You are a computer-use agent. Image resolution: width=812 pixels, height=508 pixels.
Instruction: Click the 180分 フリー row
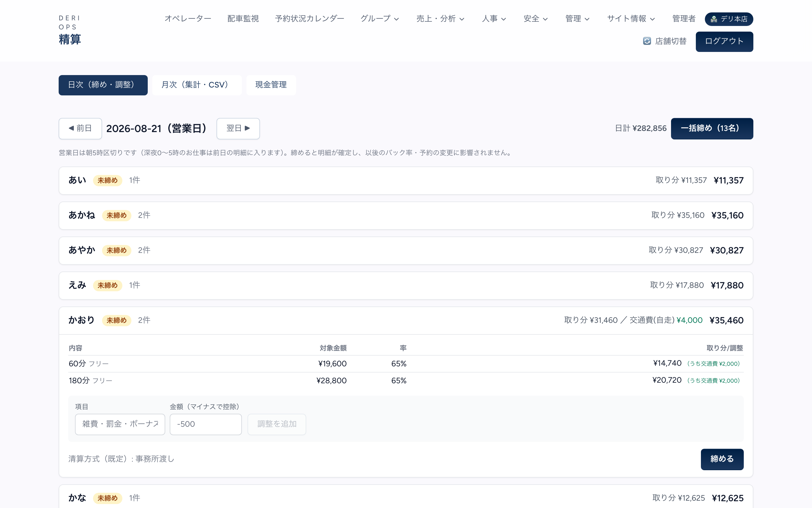[x=406, y=380]
